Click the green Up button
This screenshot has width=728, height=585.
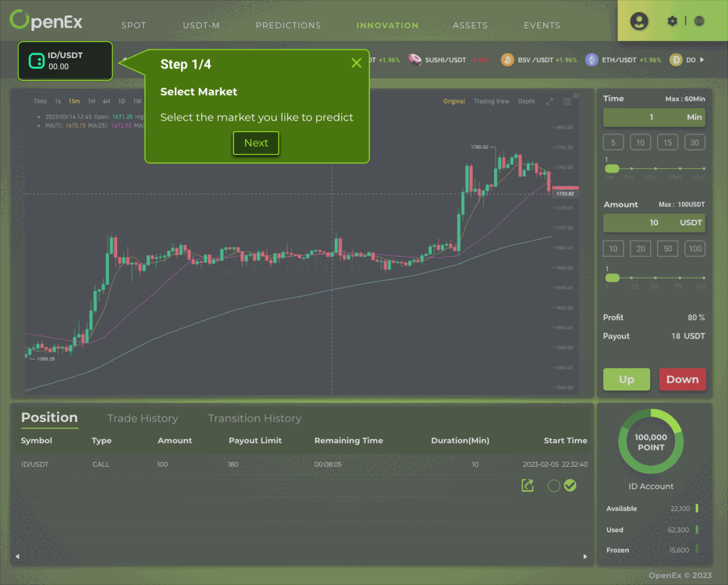(x=627, y=379)
